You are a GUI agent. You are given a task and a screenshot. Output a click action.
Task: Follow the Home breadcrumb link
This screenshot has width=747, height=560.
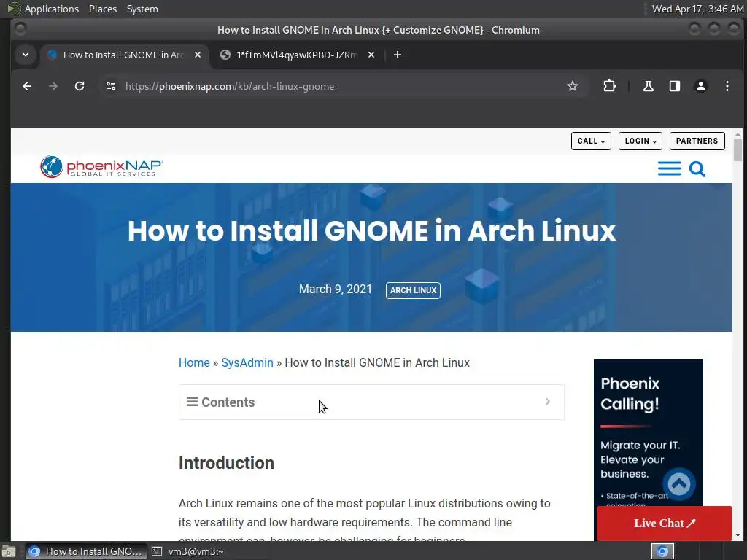[194, 362]
